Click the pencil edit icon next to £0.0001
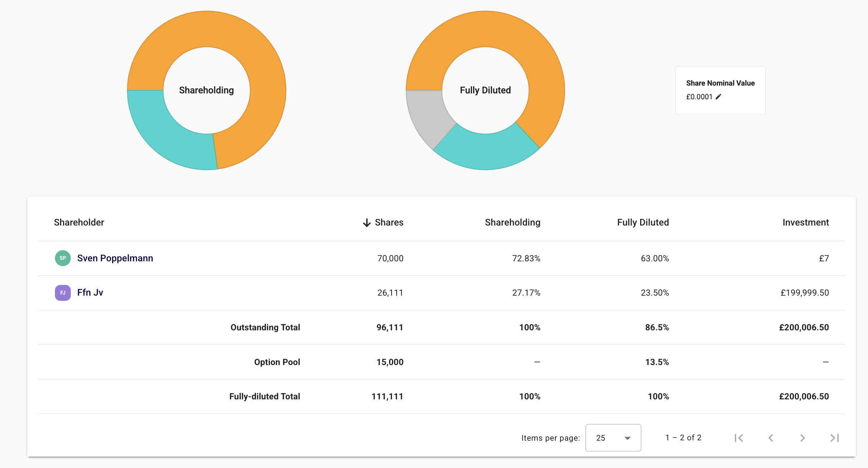This screenshot has height=468, width=868. [x=718, y=97]
